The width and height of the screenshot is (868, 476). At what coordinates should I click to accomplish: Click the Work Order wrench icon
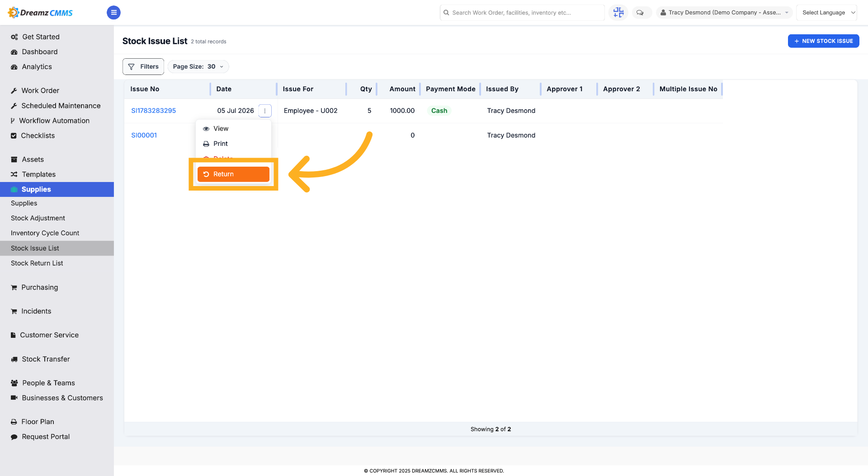14,91
